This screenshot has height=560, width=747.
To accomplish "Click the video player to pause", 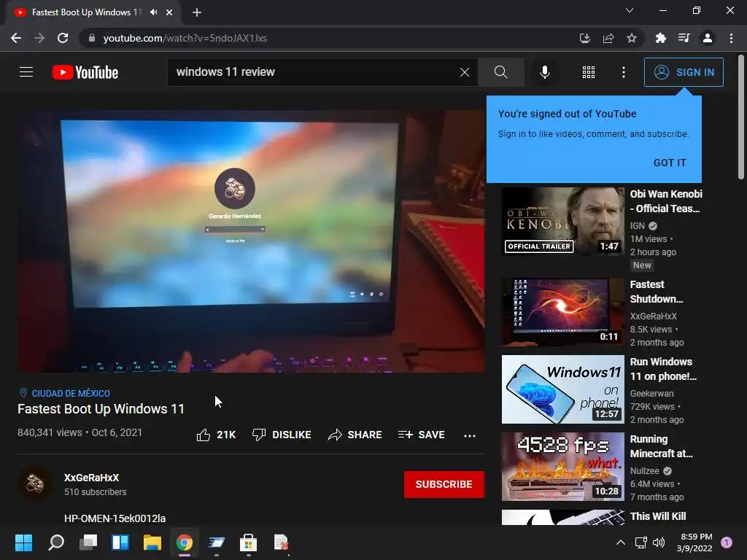I will point(251,241).
